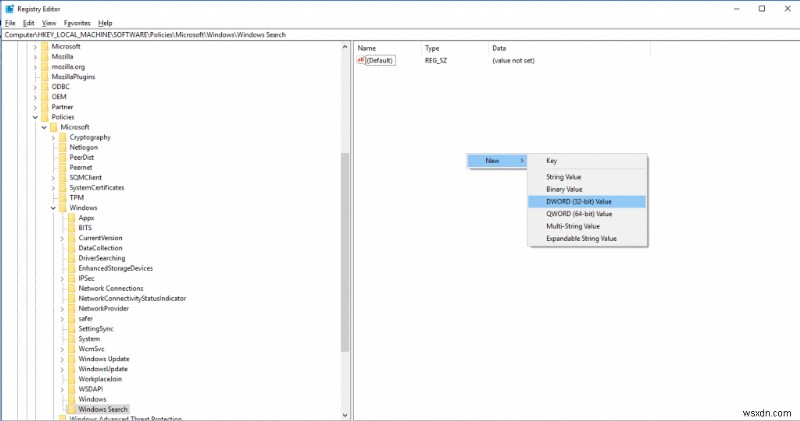Click the PeerDist folder icon
This screenshot has height=421, width=800.
click(x=62, y=157)
